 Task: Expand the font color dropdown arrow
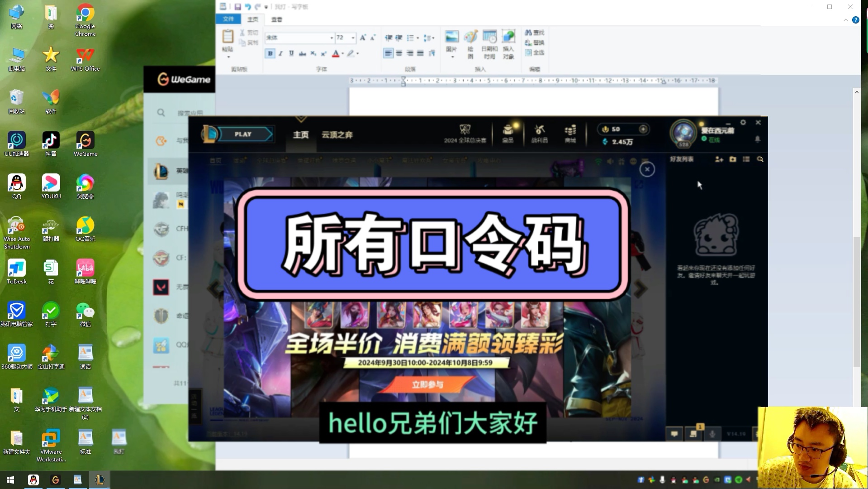343,53
